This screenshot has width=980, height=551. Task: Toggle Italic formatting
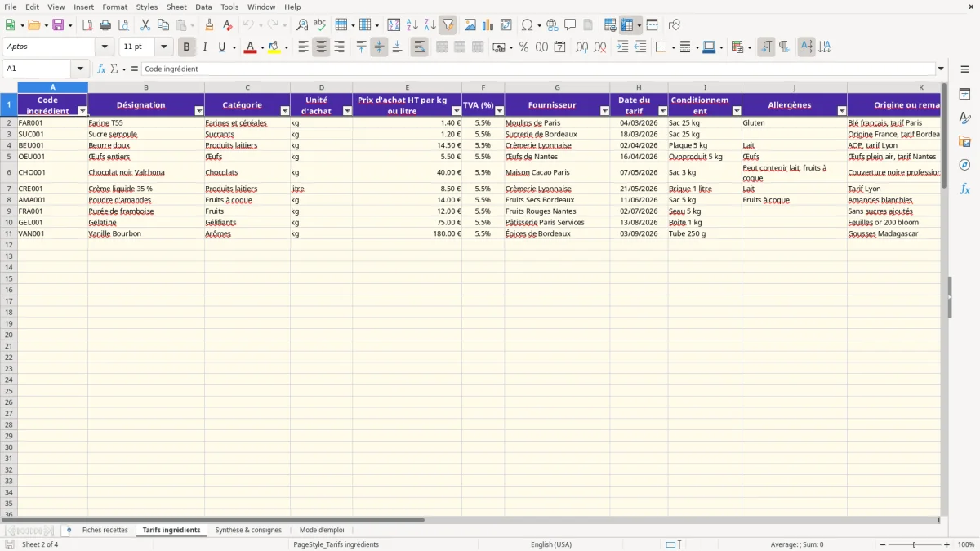click(x=205, y=47)
